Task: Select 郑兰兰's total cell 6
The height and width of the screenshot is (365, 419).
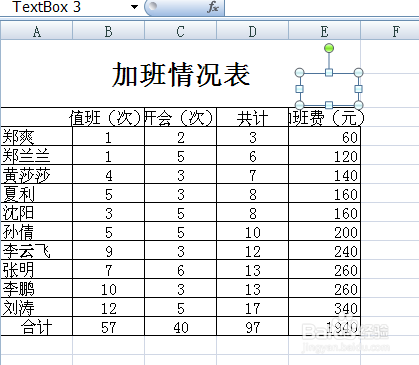Action: (x=252, y=155)
